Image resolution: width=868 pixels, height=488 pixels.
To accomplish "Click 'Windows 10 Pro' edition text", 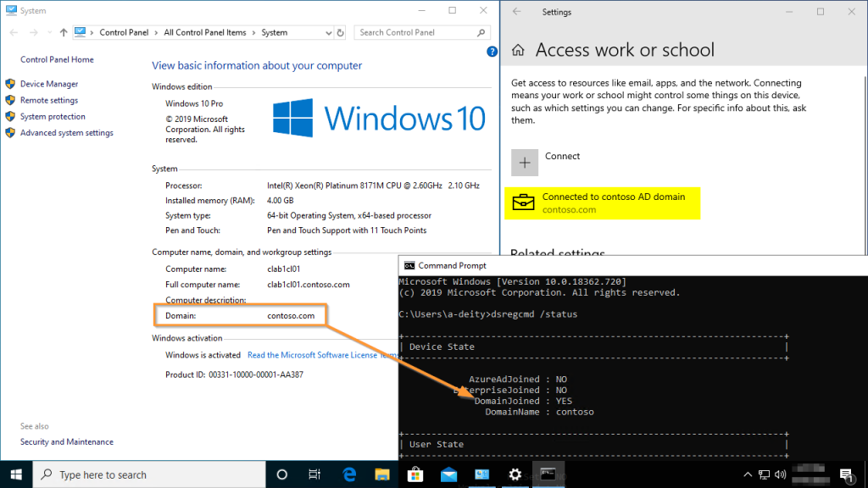I will pyautogui.click(x=194, y=103).
